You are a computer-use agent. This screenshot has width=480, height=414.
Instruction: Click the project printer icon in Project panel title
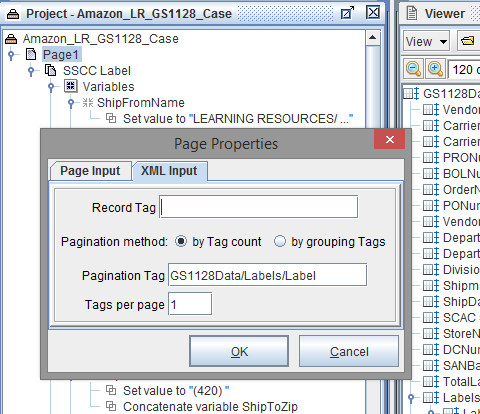[x=13, y=14]
